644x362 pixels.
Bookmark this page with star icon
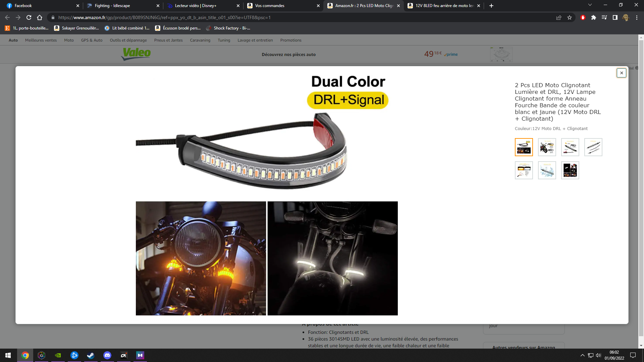pyautogui.click(x=570, y=17)
